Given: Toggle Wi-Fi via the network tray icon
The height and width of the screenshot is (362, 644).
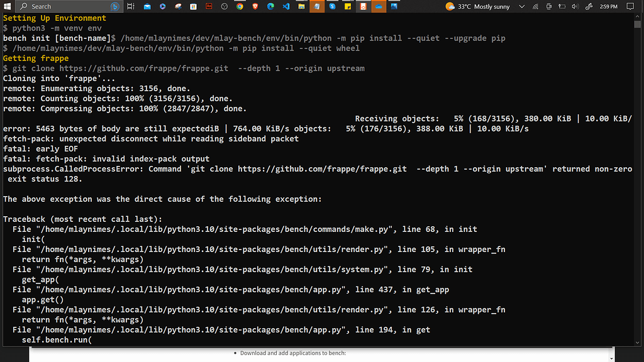Looking at the screenshot, I should 535,6.
